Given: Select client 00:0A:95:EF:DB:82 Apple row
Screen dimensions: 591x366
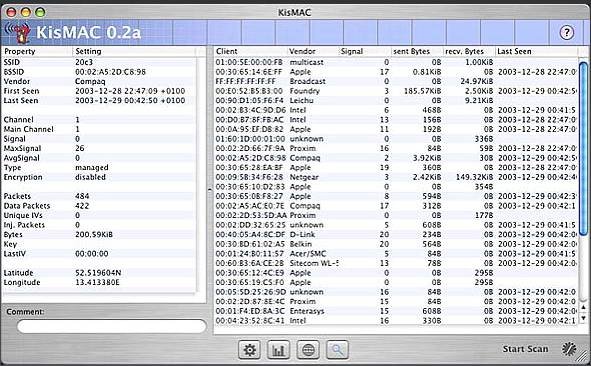Looking at the screenshot, I should 396,129.
